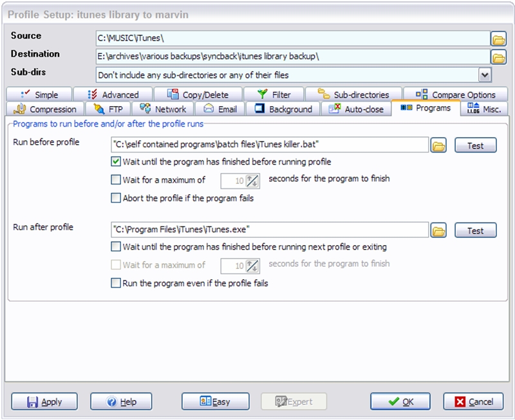Viewport: 515px width, 420px height.
Task: Check Wait until finished before running next profile
Action: click(x=116, y=247)
